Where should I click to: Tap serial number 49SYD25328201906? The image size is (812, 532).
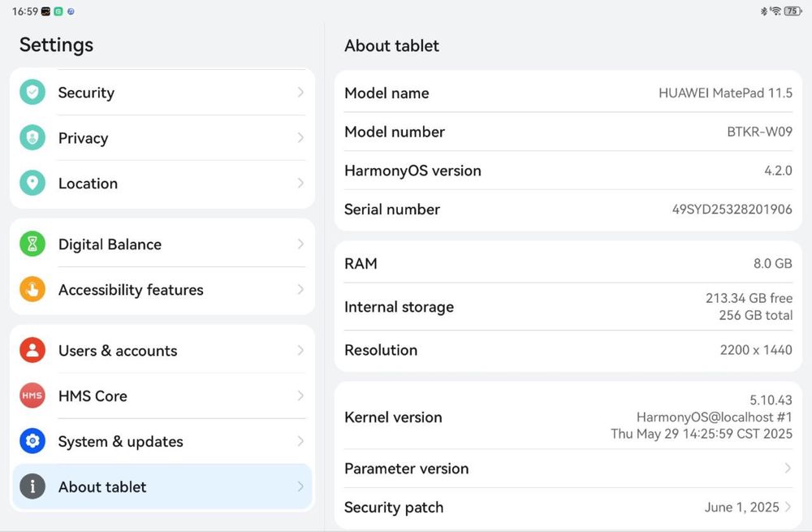click(x=732, y=210)
